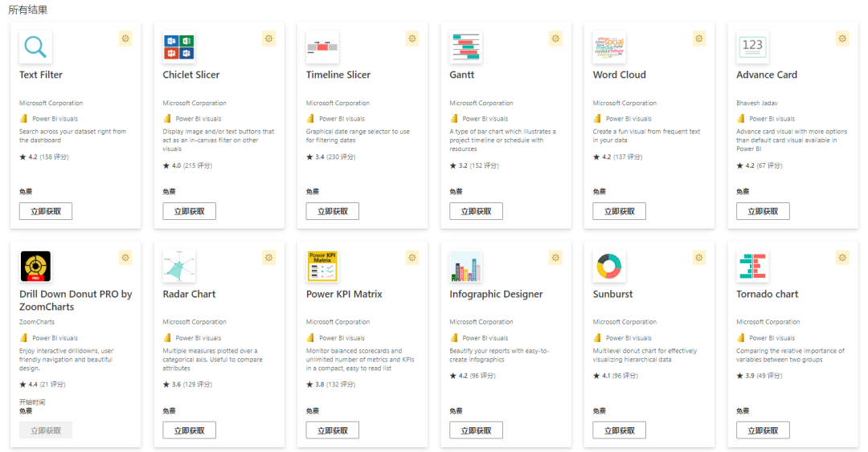This screenshot has width=868, height=452.
Task: Get the Text Filter visual now
Action: pos(46,211)
